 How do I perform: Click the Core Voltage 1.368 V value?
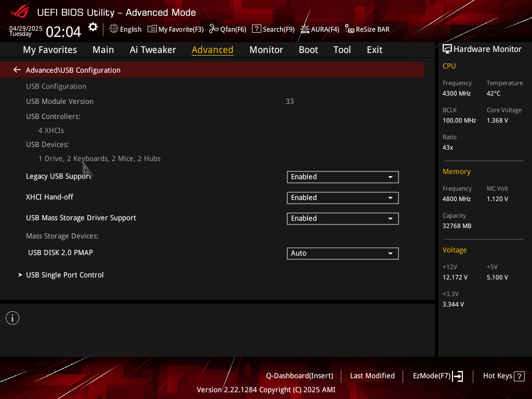tap(497, 121)
